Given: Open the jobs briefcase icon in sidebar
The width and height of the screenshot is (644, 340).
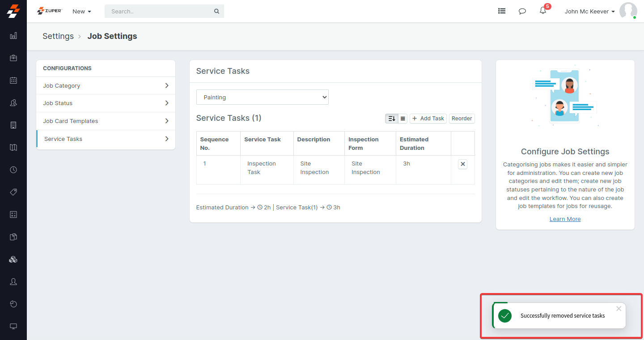Looking at the screenshot, I should [x=13, y=58].
